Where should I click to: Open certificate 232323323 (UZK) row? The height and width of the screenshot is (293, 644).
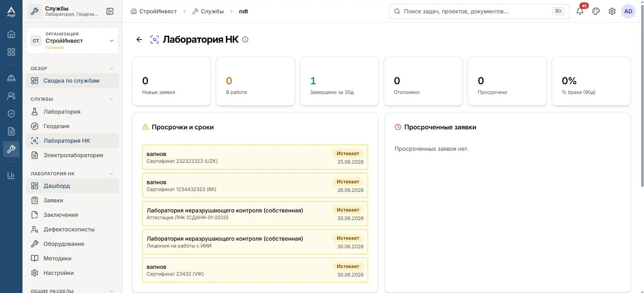(x=255, y=157)
